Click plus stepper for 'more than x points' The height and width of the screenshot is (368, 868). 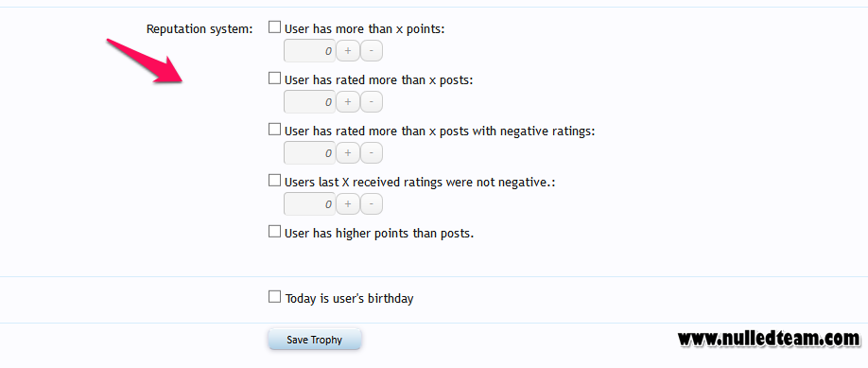pyautogui.click(x=348, y=51)
